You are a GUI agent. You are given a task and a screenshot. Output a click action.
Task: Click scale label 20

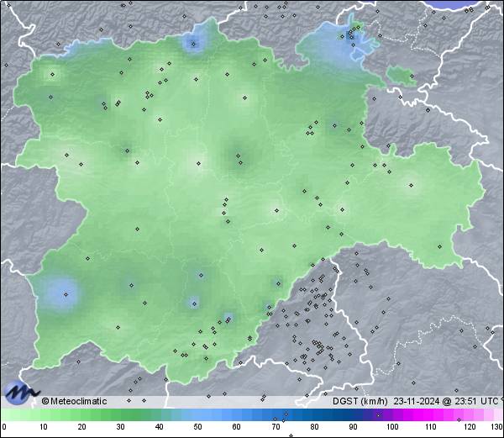click(82, 427)
